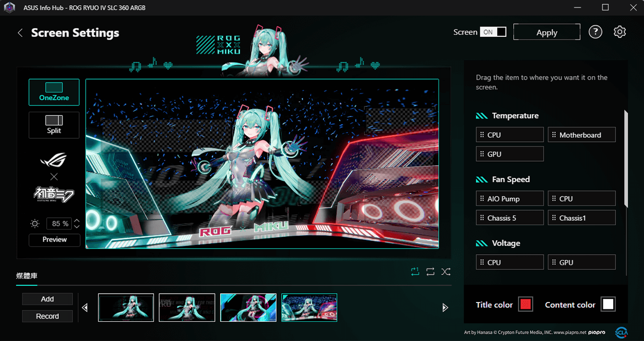This screenshot has width=644, height=341.
Task: Click the piapro link at bottom right
Action: [x=596, y=332]
